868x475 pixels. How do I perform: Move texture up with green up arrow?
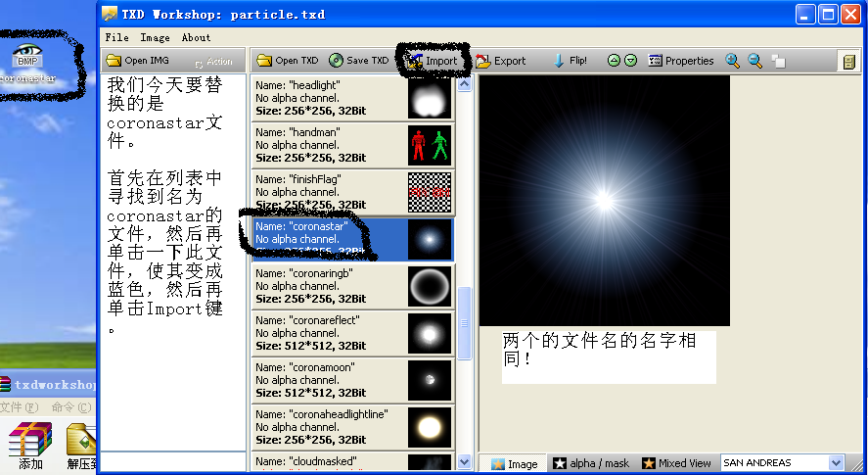[614, 61]
